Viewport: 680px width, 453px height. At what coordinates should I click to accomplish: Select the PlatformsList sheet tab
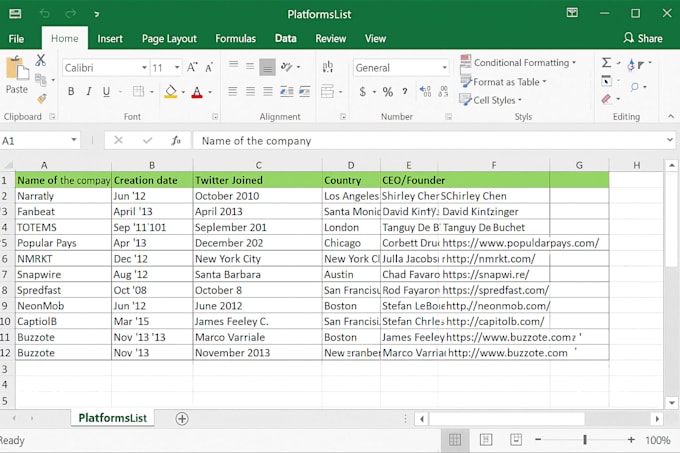[112, 418]
